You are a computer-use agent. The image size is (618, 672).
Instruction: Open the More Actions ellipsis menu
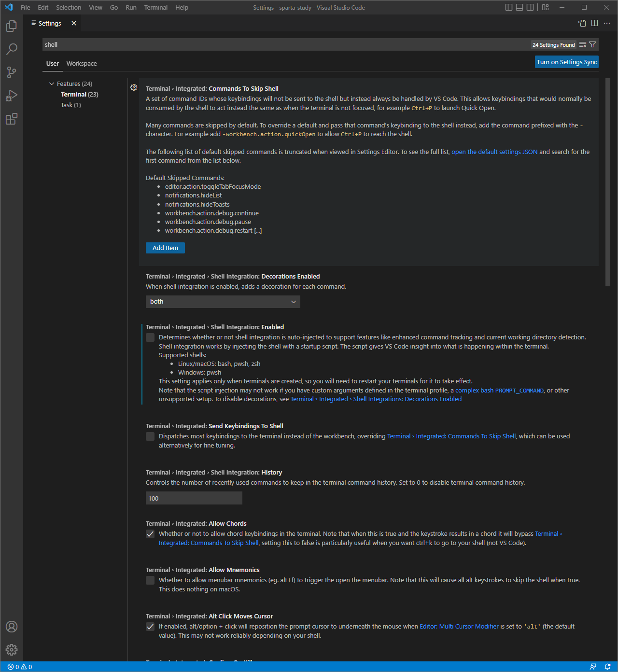coord(607,23)
